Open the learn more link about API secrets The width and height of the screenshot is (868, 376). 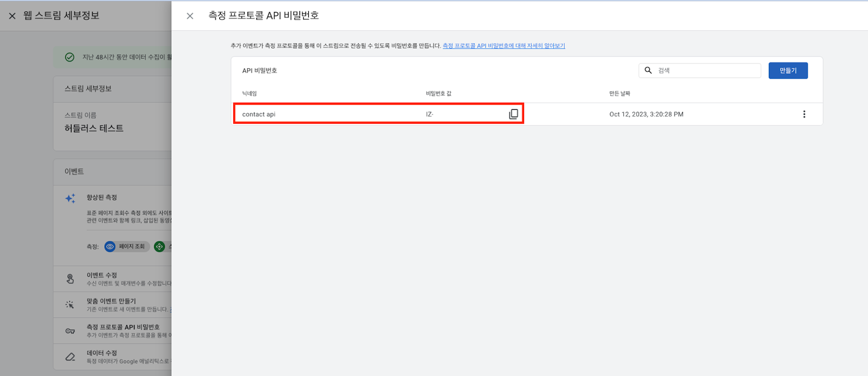point(503,46)
